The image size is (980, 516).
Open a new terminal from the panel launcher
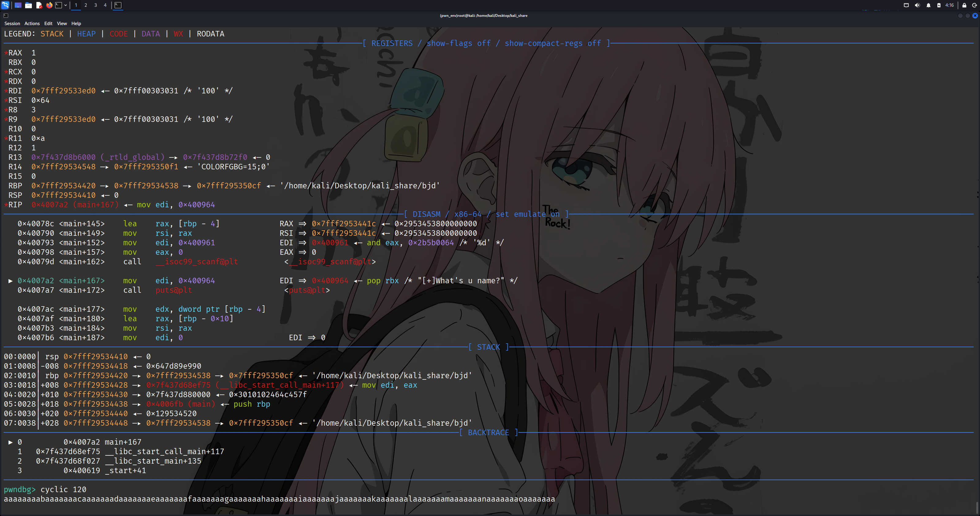coord(59,5)
